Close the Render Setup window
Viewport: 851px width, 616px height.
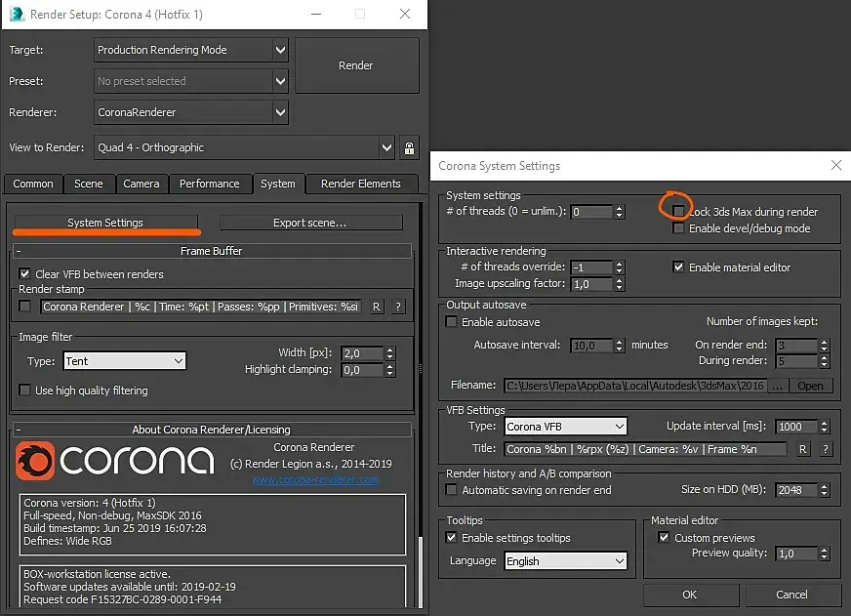(x=405, y=14)
